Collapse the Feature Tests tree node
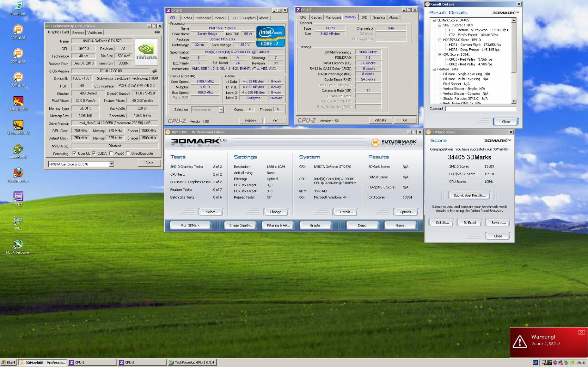Screen dimensions: 588x367 click(x=434, y=69)
